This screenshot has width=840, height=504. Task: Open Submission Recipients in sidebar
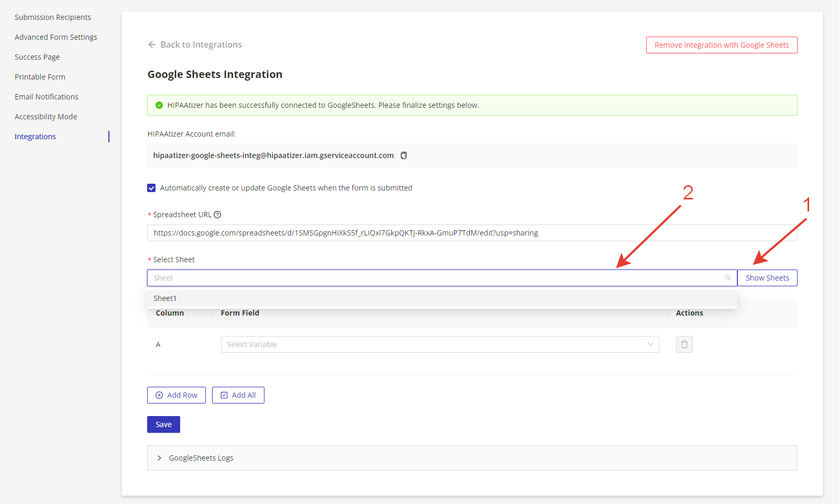click(53, 17)
